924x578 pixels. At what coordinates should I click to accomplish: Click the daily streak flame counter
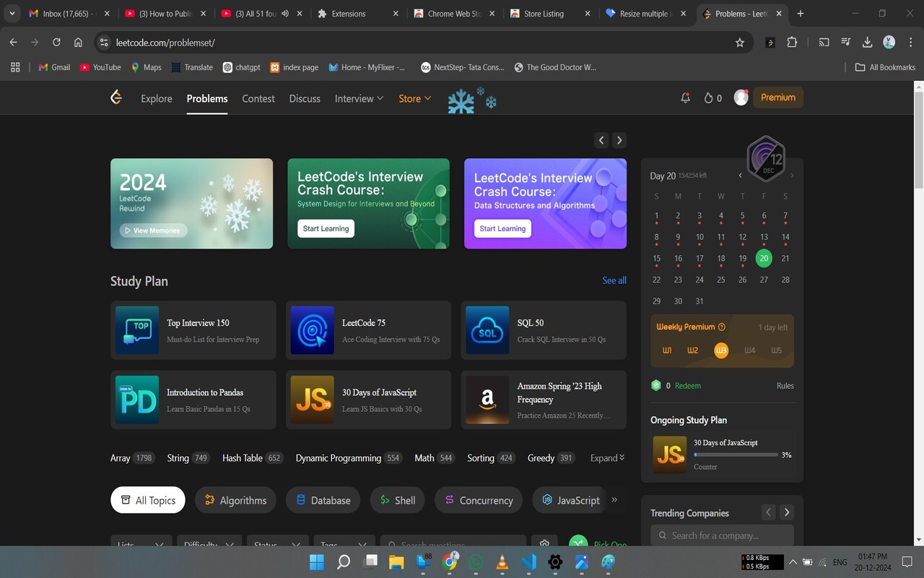coord(711,97)
